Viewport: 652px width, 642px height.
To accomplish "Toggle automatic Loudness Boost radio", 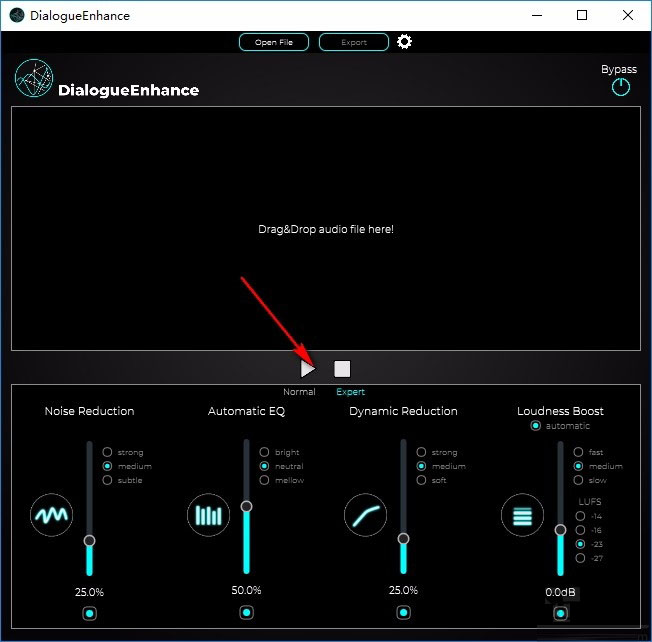I will (x=536, y=426).
